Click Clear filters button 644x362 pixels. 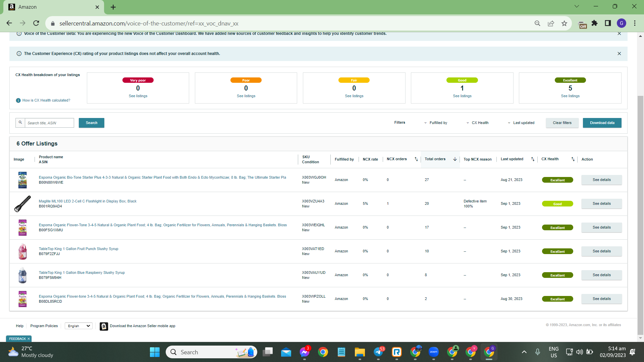(x=562, y=123)
